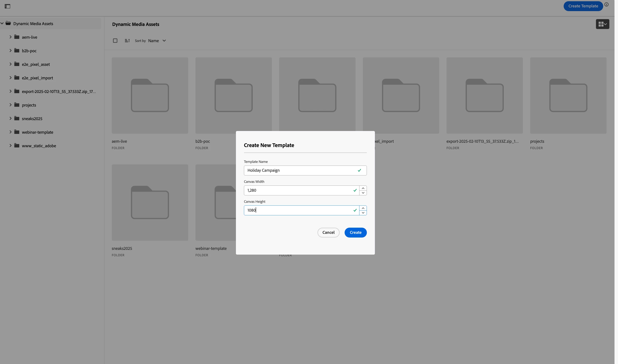
Task: Click the aem-live folder thumbnail
Action: (x=150, y=96)
